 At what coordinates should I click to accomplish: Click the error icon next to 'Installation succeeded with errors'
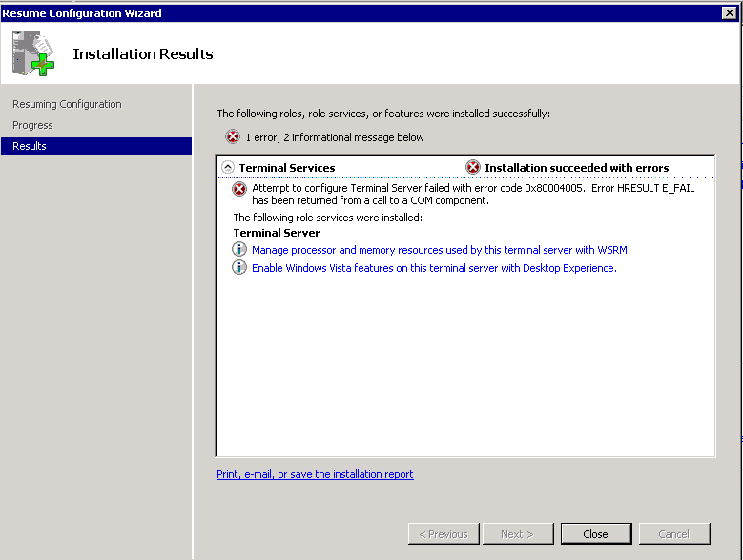473,167
